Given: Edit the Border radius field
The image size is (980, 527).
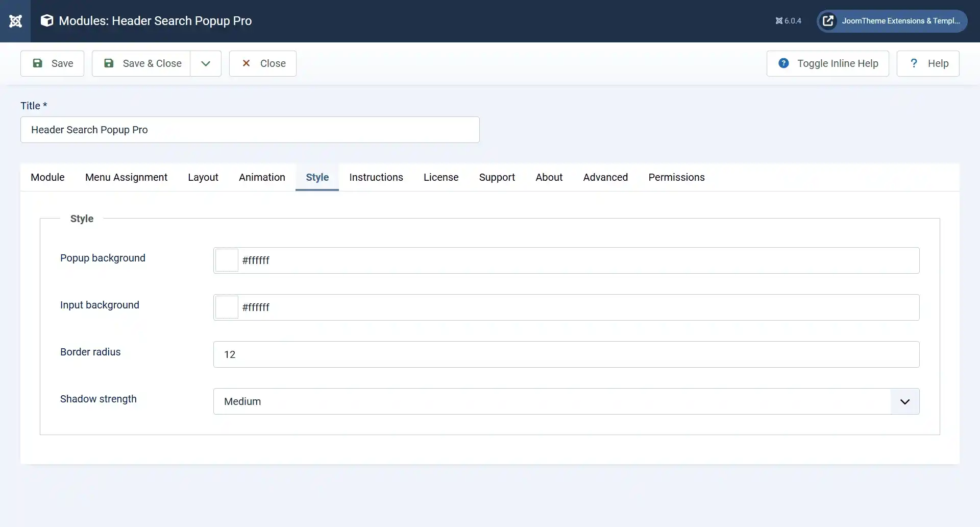Looking at the screenshot, I should coord(566,354).
